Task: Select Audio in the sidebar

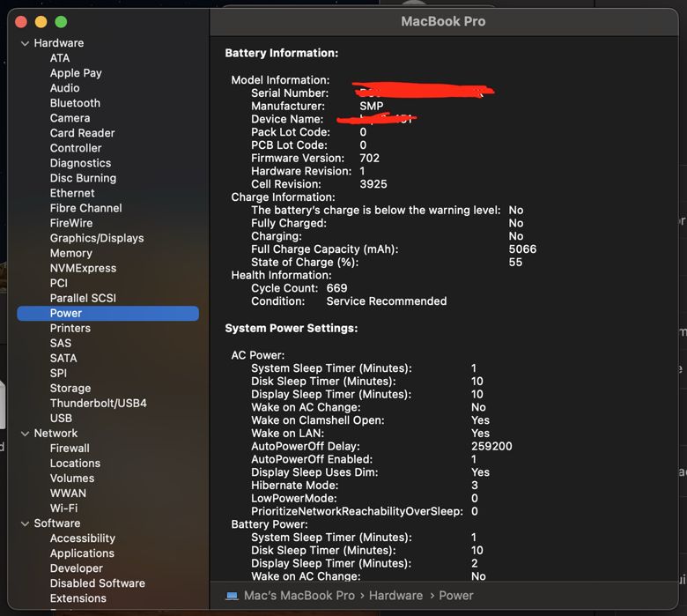Action: pyautogui.click(x=65, y=88)
